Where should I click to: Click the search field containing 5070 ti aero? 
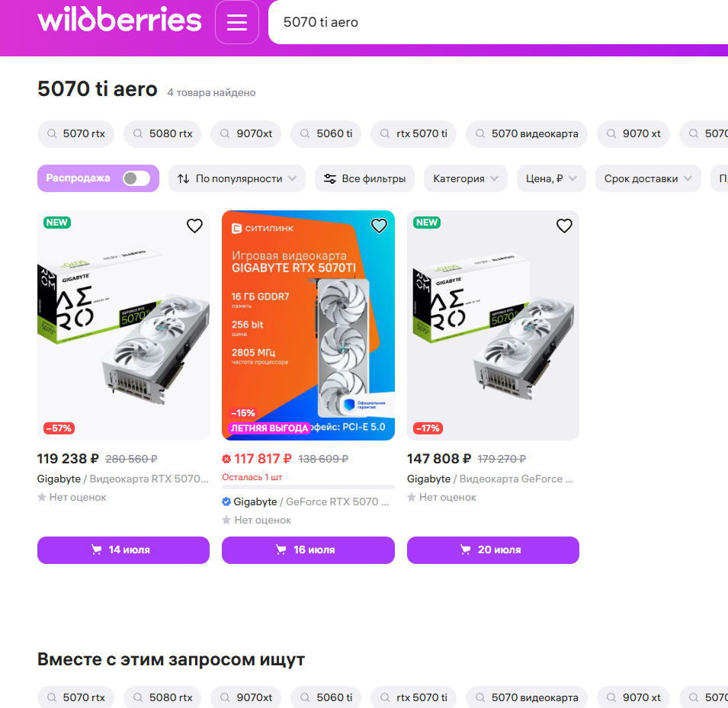point(498,22)
